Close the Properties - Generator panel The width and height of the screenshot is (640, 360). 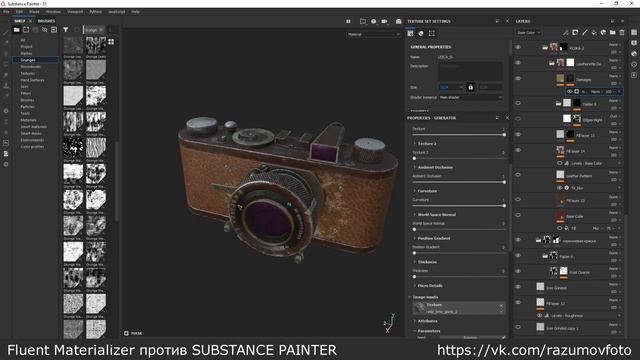point(507,118)
